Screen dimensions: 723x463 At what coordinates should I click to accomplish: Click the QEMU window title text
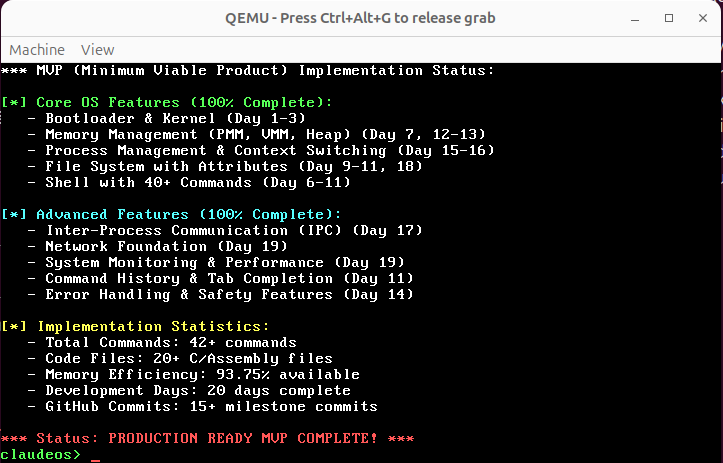coord(360,18)
